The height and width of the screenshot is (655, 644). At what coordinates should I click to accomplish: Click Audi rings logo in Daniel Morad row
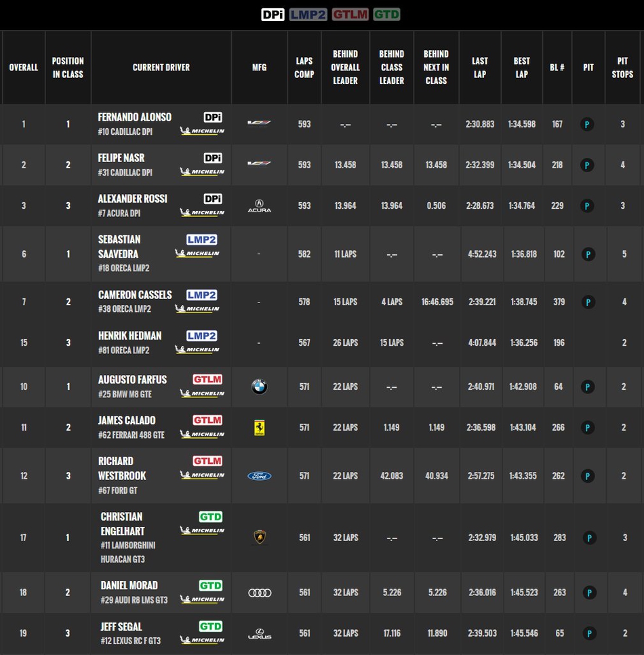point(260,593)
